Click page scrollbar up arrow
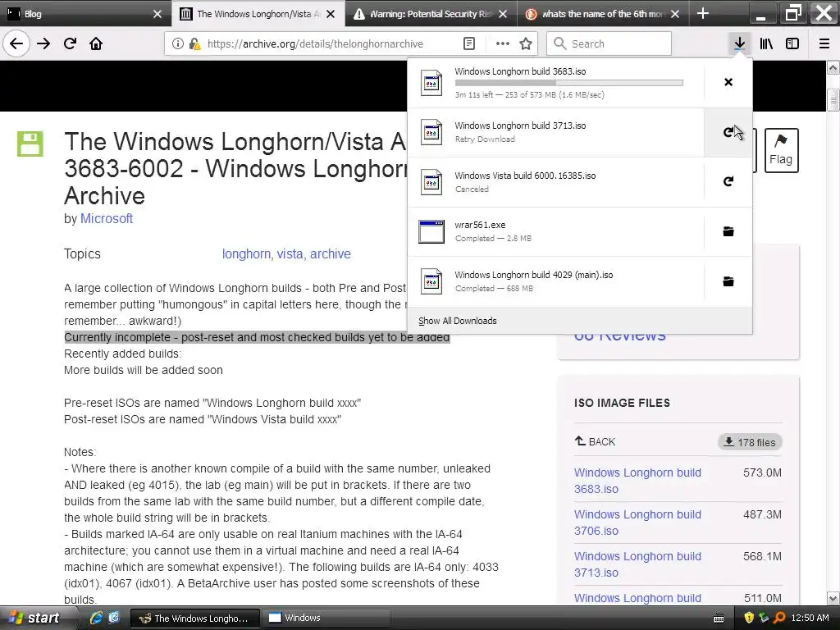840x630 pixels. (x=833, y=67)
